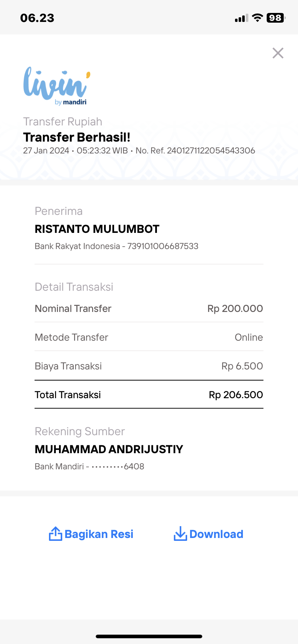Tap the Download button label
The width and height of the screenshot is (298, 644).
click(216, 534)
